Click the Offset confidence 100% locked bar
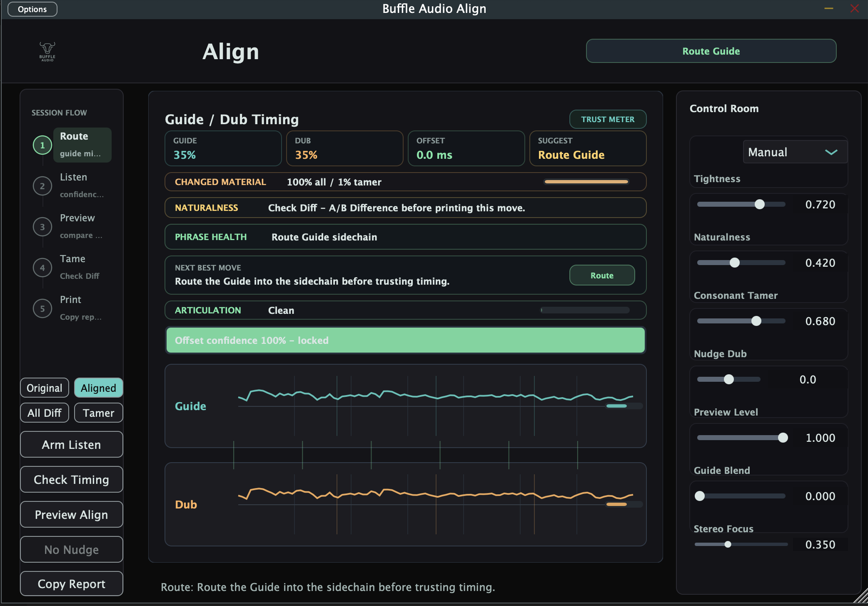The width and height of the screenshot is (868, 606). click(x=406, y=340)
